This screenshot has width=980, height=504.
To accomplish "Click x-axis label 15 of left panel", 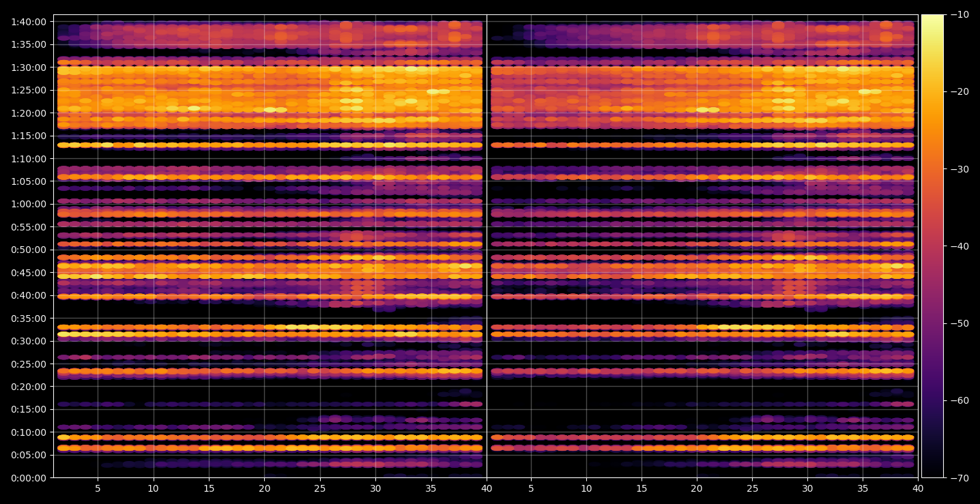I will pyautogui.click(x=209, y=488).
